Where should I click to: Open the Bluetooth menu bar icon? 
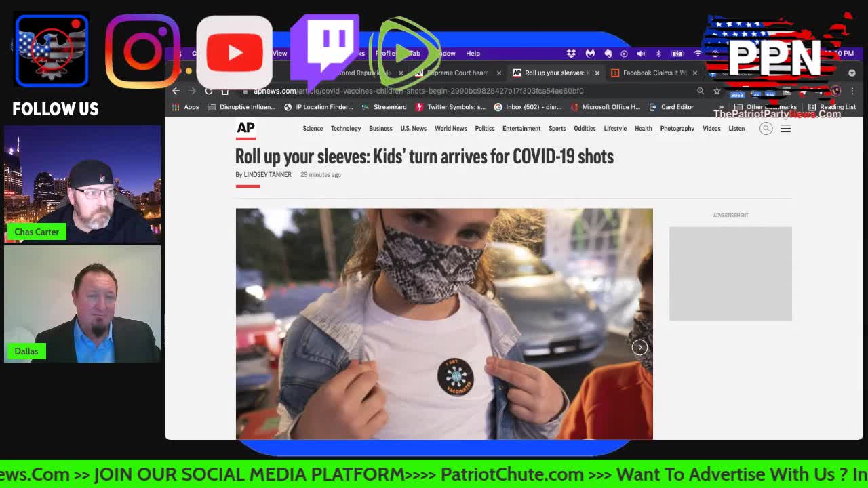pyautogui.click(x=658, y=54)
